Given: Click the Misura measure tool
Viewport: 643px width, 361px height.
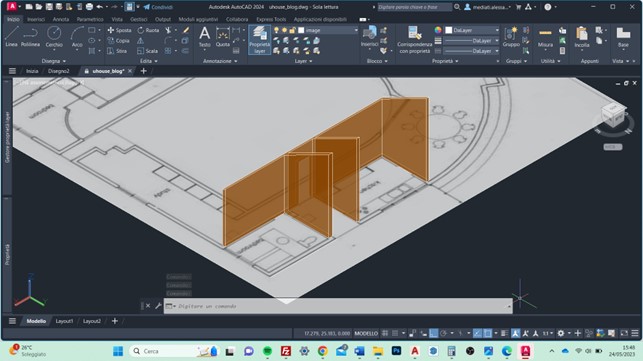Looking at the screenshot, I should pos(545,37).
